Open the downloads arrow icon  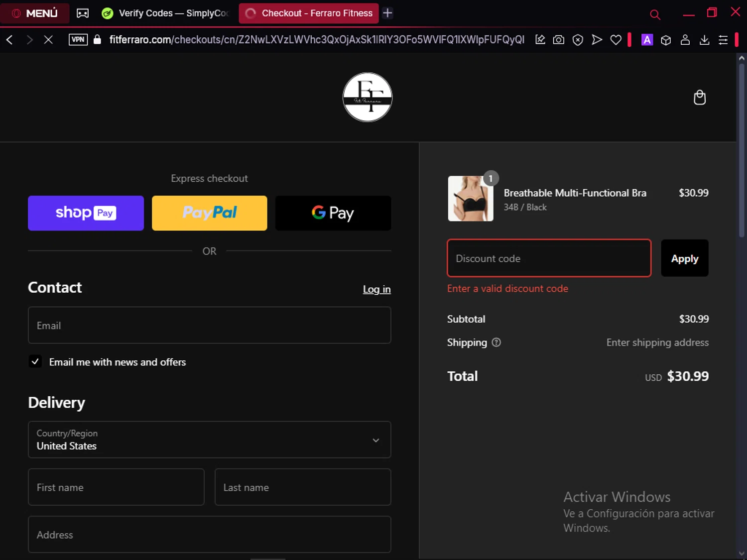tap(704, 40)
